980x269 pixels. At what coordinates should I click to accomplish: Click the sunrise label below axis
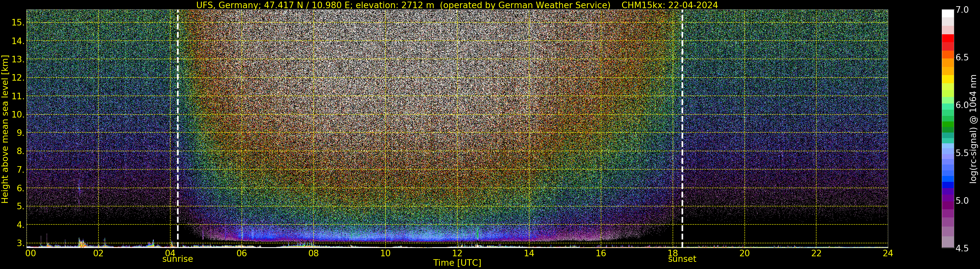178,259
